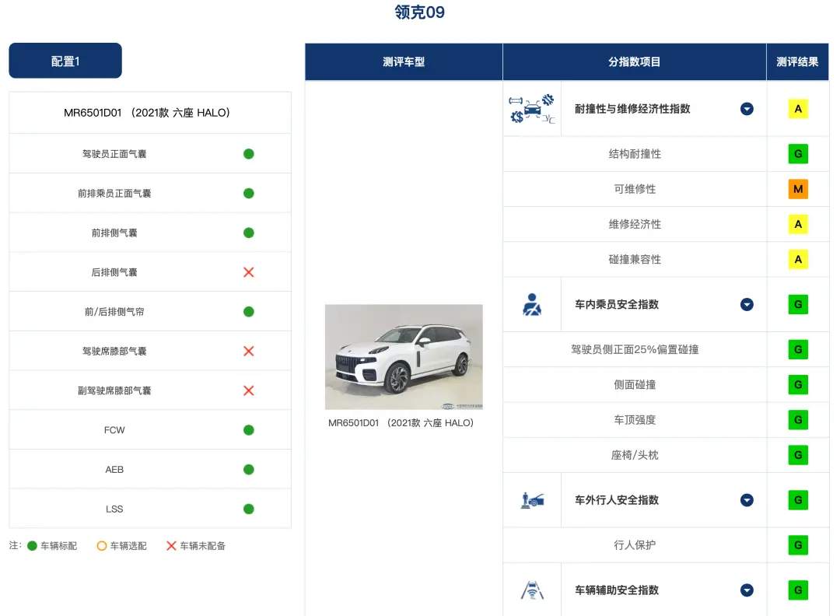Image resolution: width=840 pixels, height=616 pixels.
Task: Click the green G rating for 侧面碰撞
Action: [x=798, y=384]
